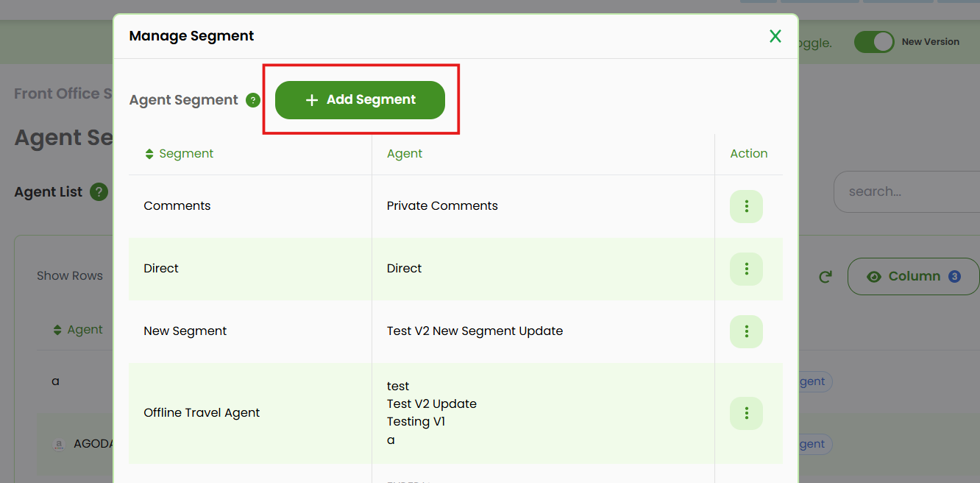Click the Add Segment button

360,99
